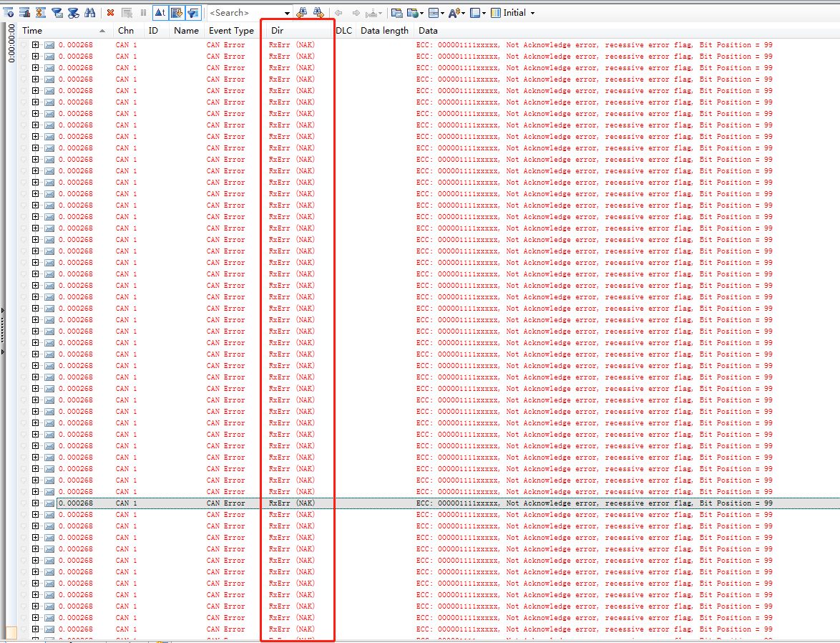Click the pause trace display icon
Viewport: 840px width, 643px height.
142,12
